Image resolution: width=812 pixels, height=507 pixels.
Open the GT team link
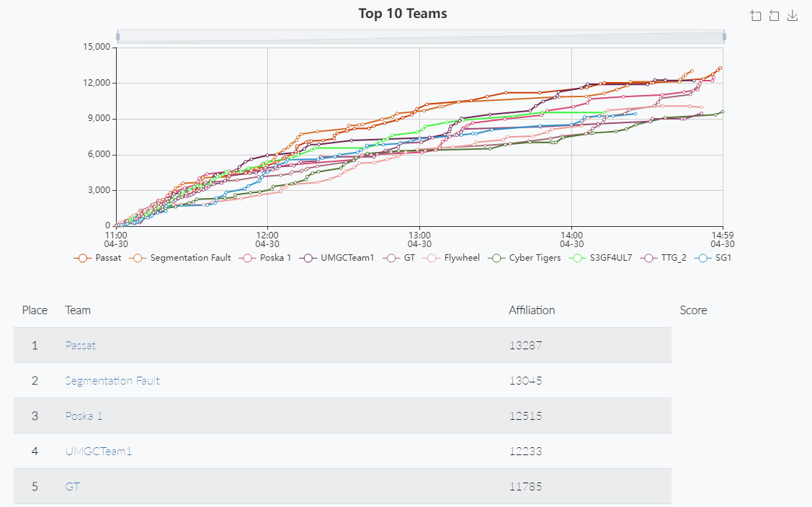[72, 487]
